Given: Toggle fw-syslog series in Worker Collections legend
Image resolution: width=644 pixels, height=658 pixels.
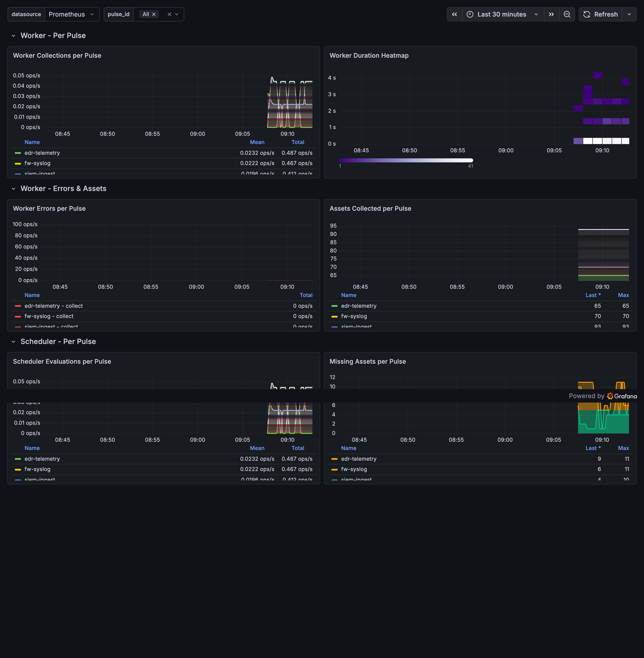Looking at the screenshot, I should point(37,163).
